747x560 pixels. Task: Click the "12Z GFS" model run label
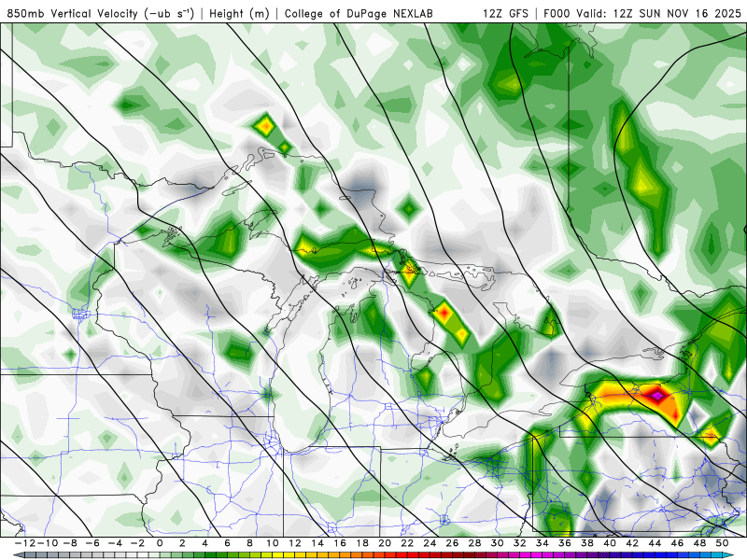click(505, 13)
